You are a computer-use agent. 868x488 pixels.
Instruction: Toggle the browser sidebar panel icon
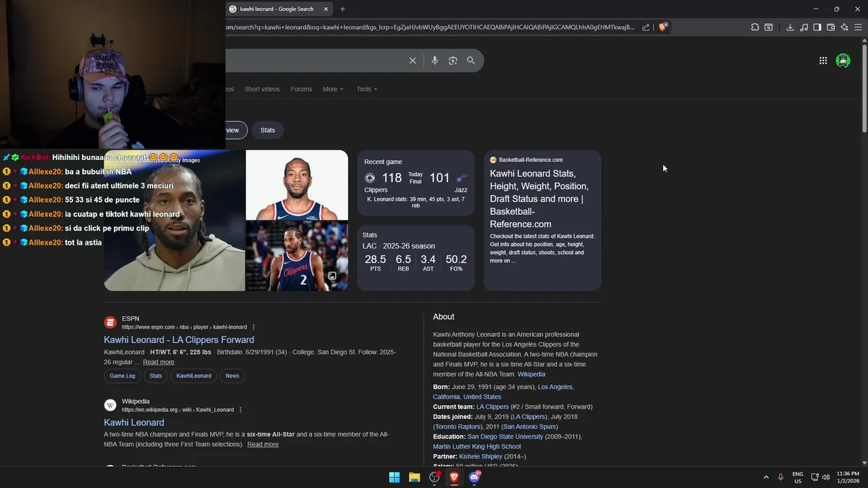(817, 27)
